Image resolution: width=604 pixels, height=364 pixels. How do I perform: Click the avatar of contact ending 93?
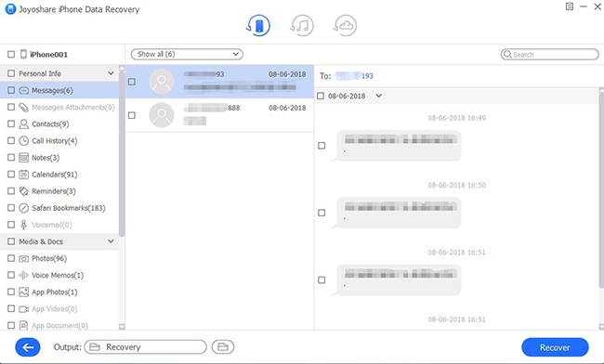(162, 82)
